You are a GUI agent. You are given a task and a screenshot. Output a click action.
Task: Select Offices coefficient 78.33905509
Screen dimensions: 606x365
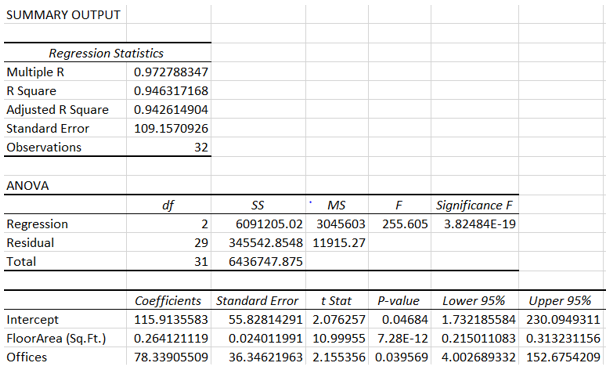(171, 357)
